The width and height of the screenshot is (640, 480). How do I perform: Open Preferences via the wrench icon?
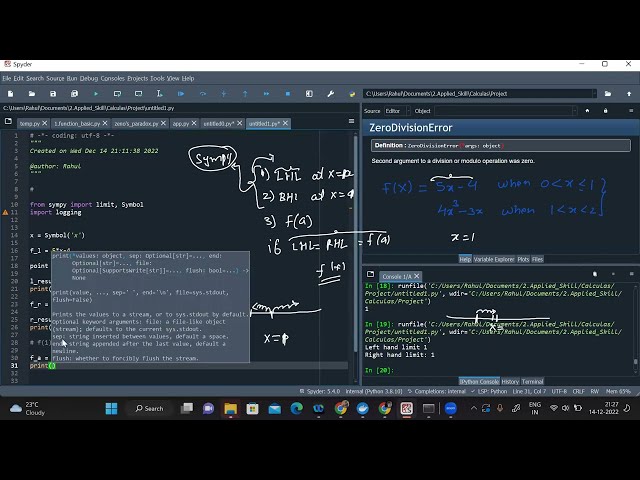(x=331, y=94)
